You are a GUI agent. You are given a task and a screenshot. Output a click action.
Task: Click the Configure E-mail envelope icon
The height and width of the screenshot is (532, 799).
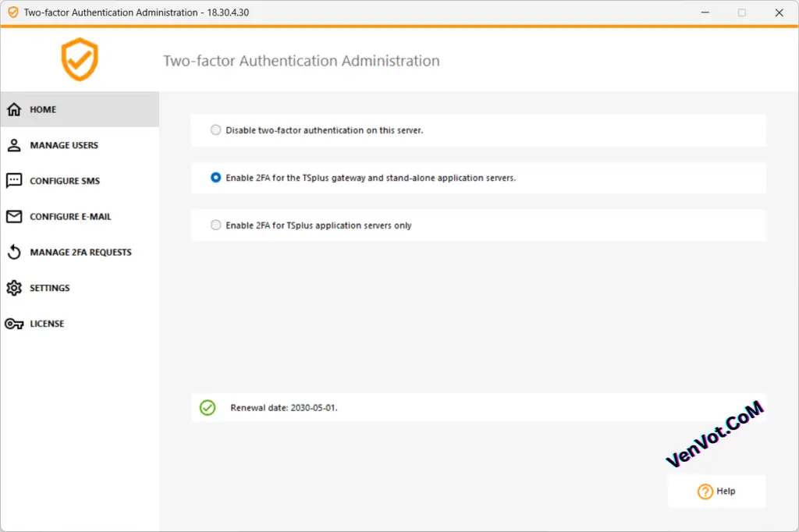pyautogui.click(x=14, y=217)
